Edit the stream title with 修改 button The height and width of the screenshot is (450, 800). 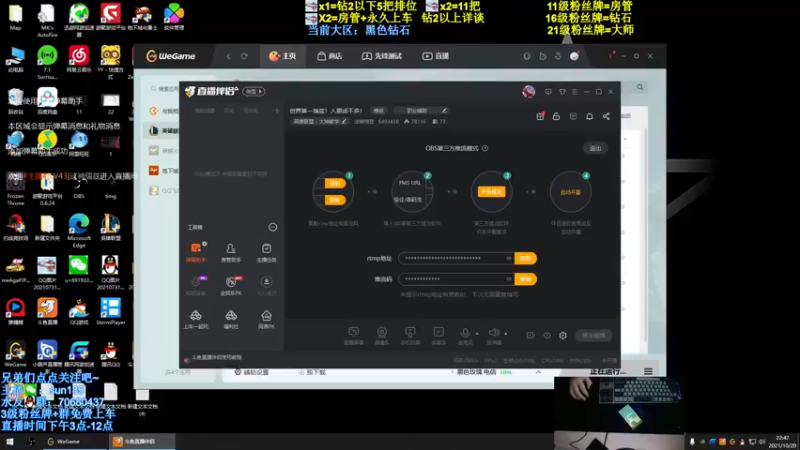379,110
